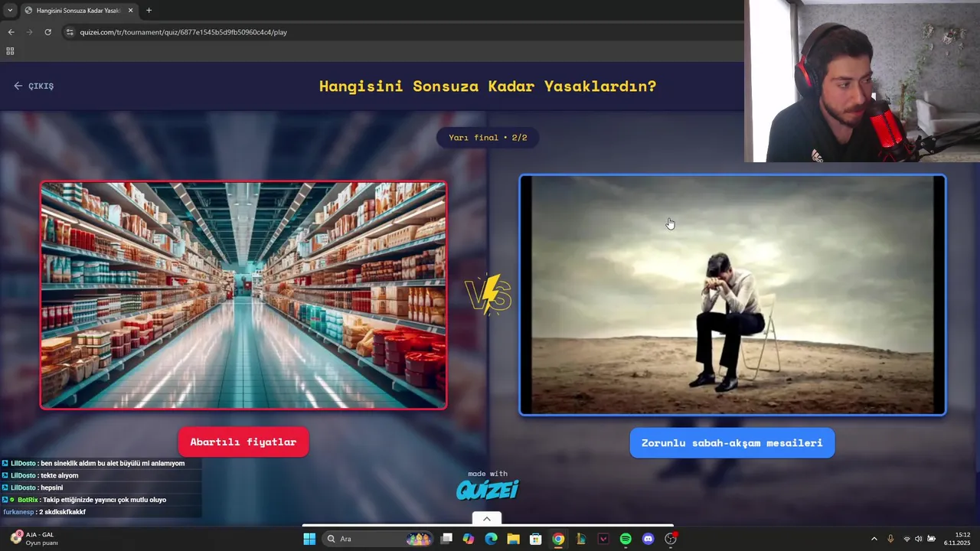
Task: Select the supermarket aisle image
Action: click(243, 295)
